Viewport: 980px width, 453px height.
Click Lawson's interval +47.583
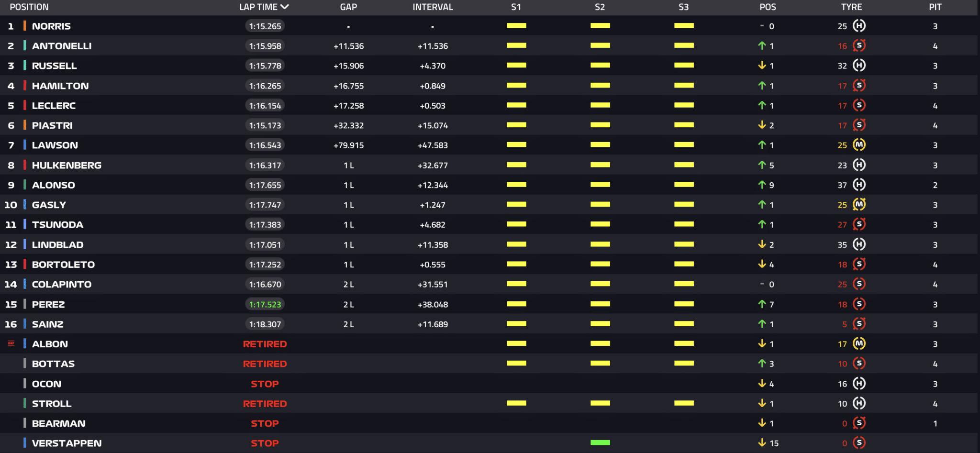[433, 145]
